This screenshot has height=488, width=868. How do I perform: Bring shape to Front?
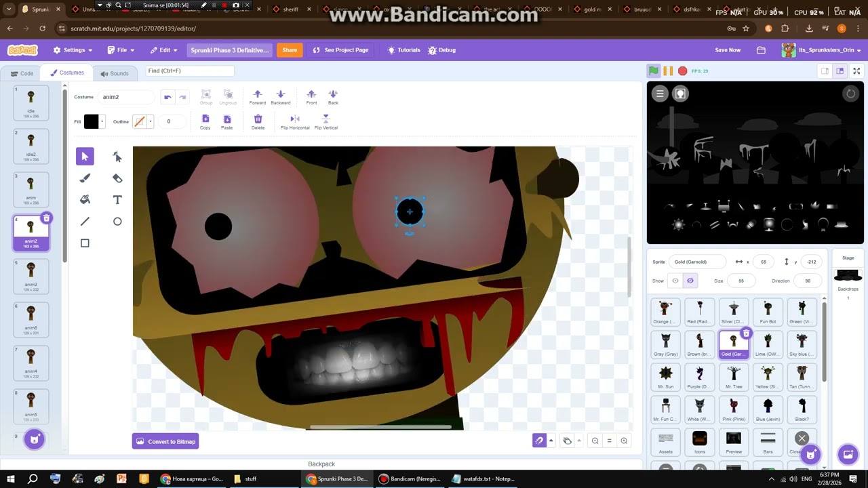[311, 97]
